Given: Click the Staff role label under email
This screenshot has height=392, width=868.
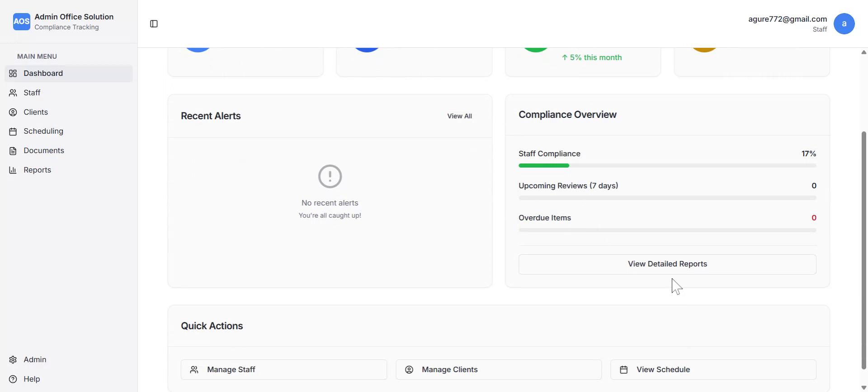Looking at the screenshot, I should [820, 29].
